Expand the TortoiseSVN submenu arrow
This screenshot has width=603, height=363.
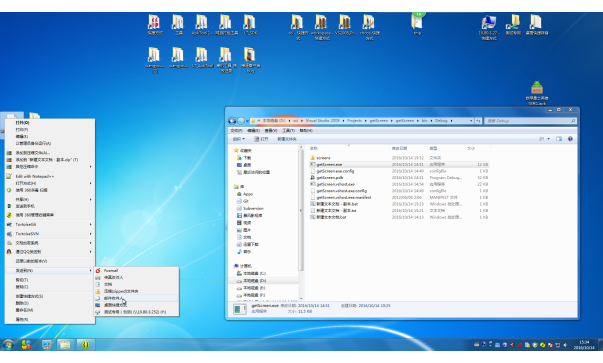click(91, 233)
